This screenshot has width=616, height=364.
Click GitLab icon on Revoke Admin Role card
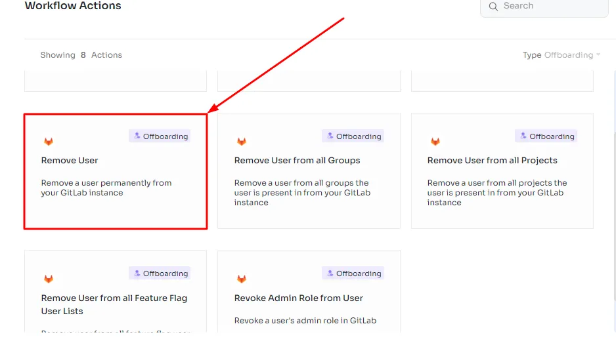(x=242, y=279)
